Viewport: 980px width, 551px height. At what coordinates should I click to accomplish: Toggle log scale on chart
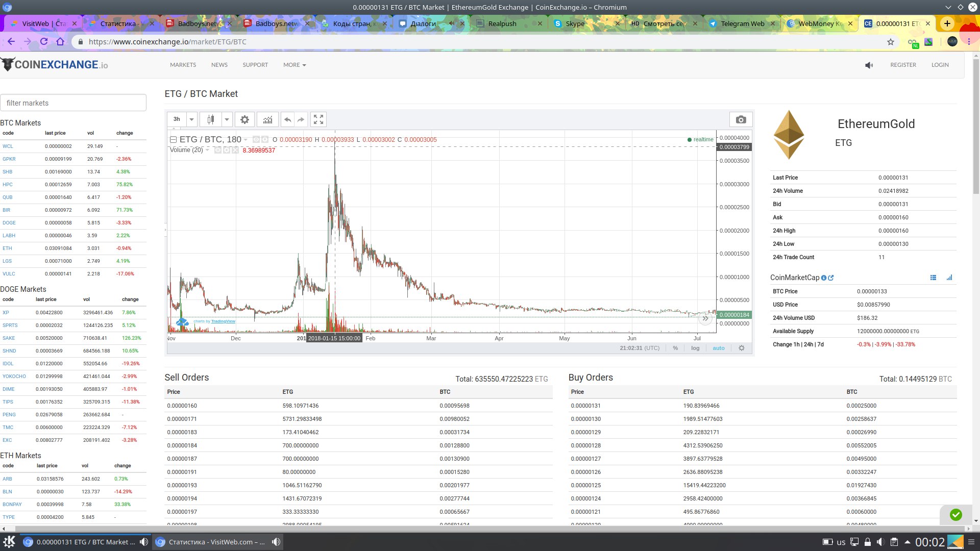coord(695,348)
